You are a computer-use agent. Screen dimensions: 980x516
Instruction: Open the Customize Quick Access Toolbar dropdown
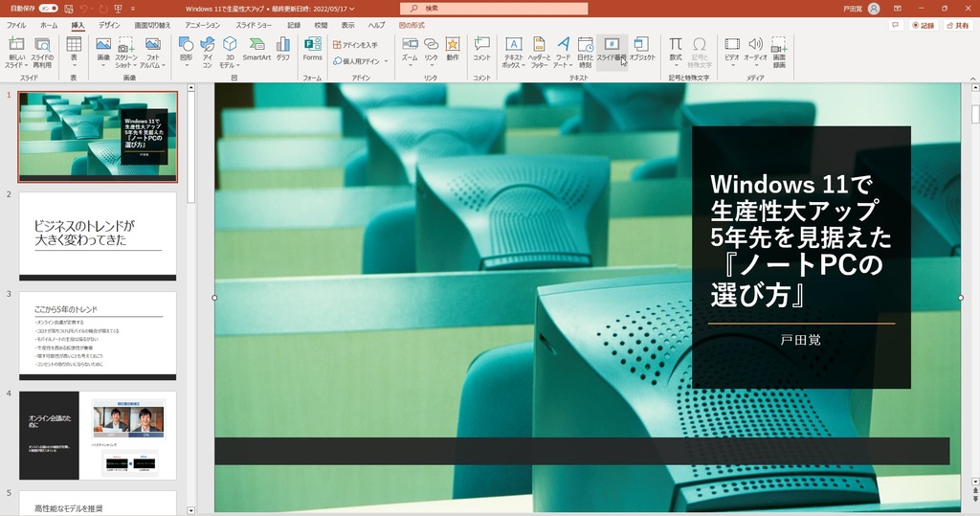point(133,9)
